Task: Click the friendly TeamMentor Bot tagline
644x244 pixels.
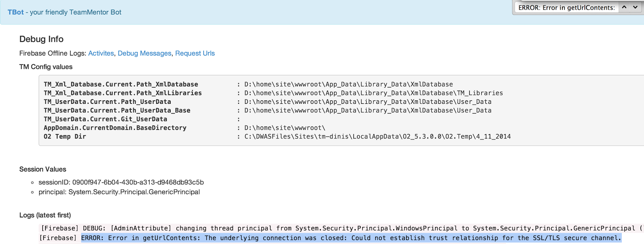Action: pyautogui.click(x=76, y=12)
